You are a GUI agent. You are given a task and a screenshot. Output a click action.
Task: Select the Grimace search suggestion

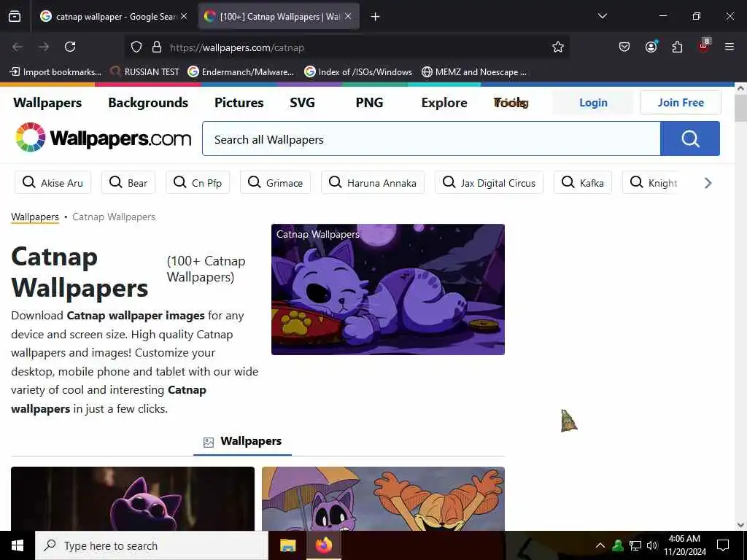coord(275,183)
